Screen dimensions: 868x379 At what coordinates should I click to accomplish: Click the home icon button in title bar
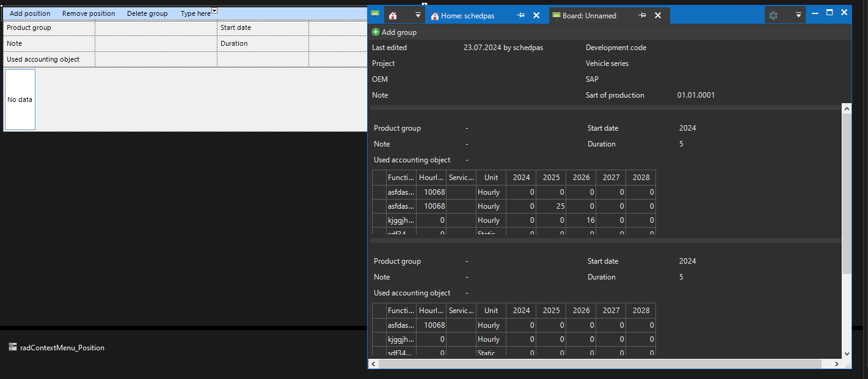[393, 15]
